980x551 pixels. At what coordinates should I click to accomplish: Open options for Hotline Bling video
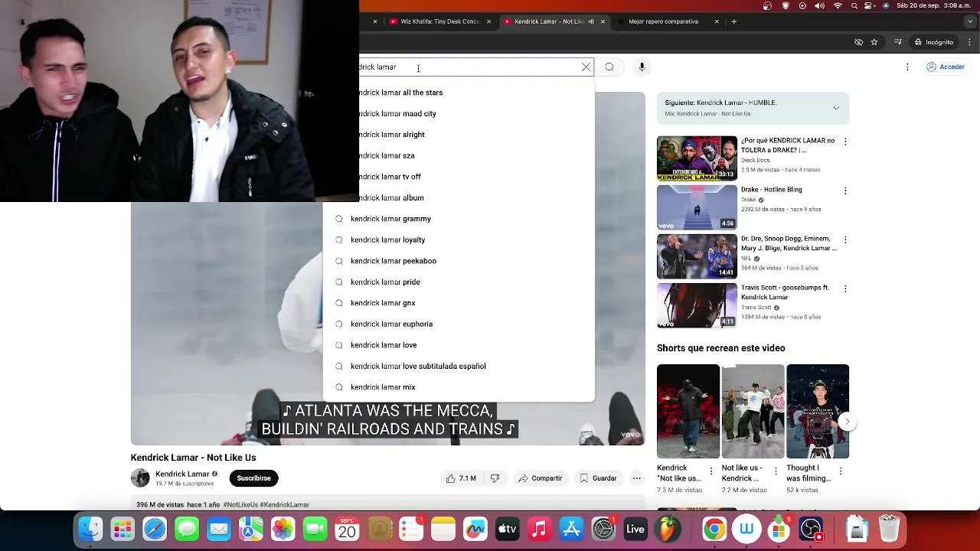pos(845,191)
